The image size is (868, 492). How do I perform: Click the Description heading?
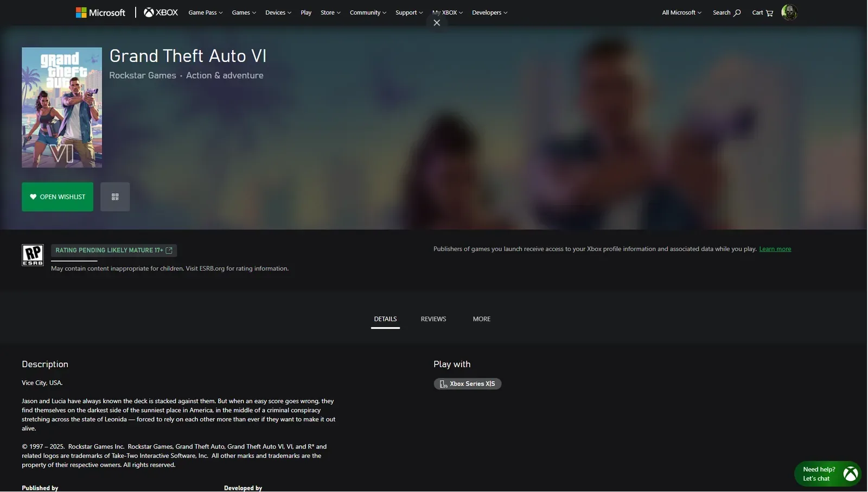tap(45, 364)
